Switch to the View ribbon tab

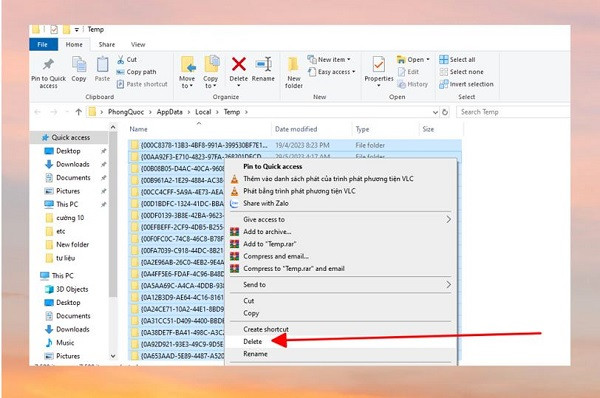click(x=138, y=44)
